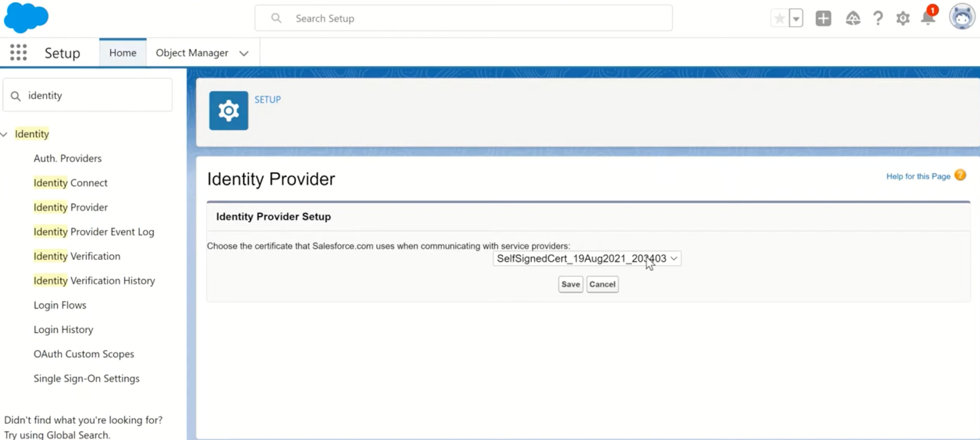Open the user profile avatar
Viewport: 980px width, 440px height.
pyautogui.click(x=962, y=17)
